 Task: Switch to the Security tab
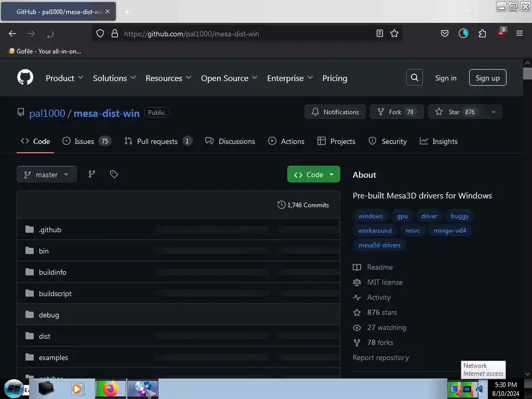coord(388,141)
